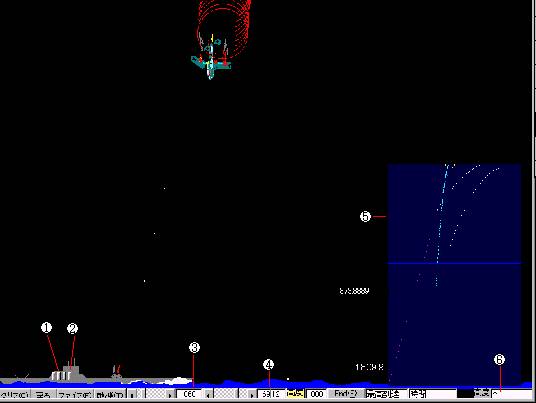Click the クリア(C) button at bottom left
Viewport: 536px width, 403px height.
15,394
